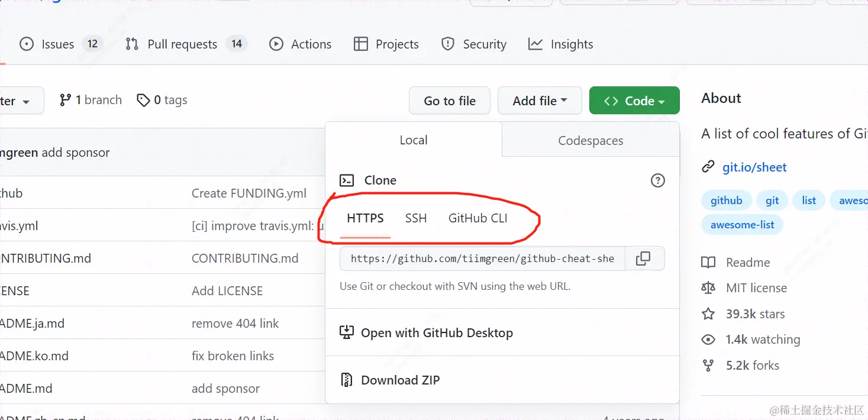This screenshot has height=420, width=868.
Task: Open the Projects tab
Action: pos(386,44)
